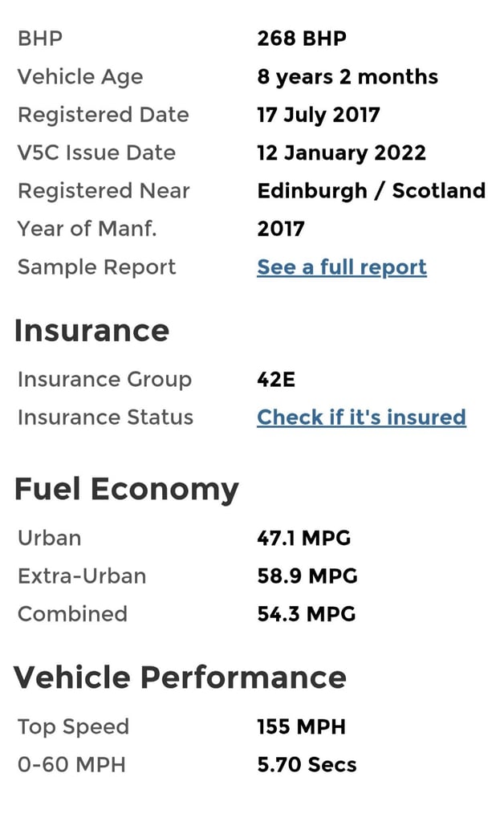Screen dimensions: 504x822
Task: Click the 12 January 2022 V5C date
Action: (x=342, y=153)
